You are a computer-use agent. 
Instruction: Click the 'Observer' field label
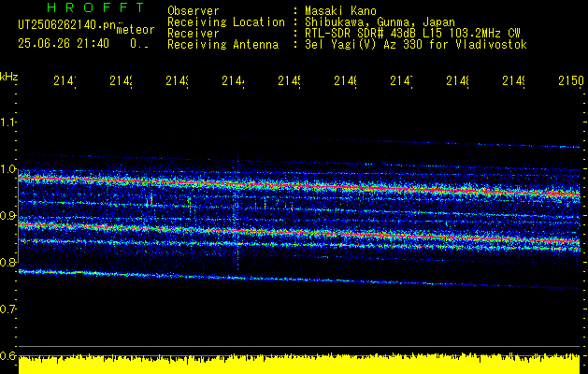click(x=194, y=11)
